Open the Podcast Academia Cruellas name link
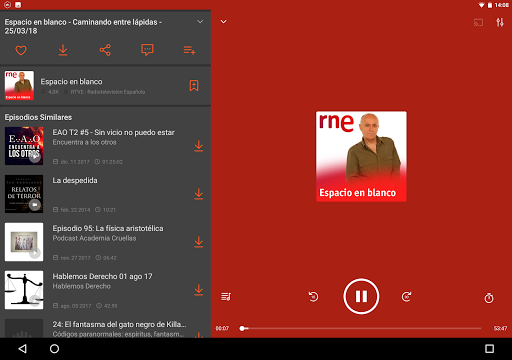The width and height of the screenshot is (512, 360). (94, 238)
